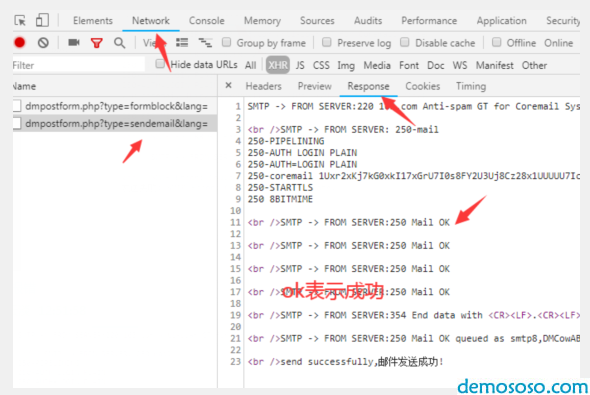
Task: View the request Headers tab
Action: [x=263, y=86]
